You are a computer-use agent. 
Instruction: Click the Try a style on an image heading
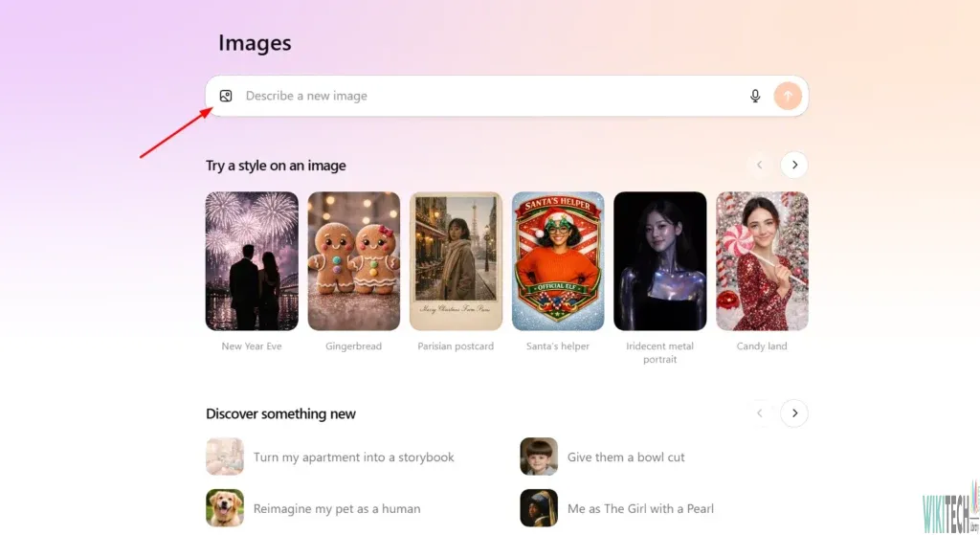[276, 166]
